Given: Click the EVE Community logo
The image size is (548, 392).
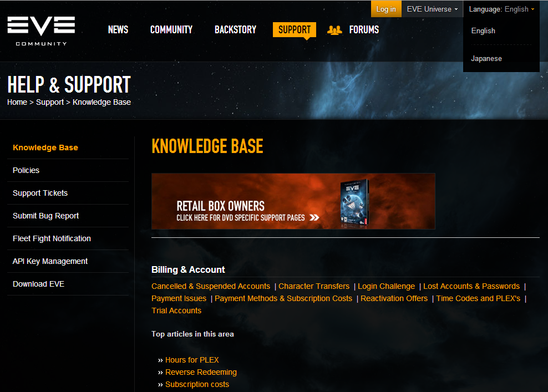Looking at the screenshot, I should pyautogui.click(x=41, y=30).
